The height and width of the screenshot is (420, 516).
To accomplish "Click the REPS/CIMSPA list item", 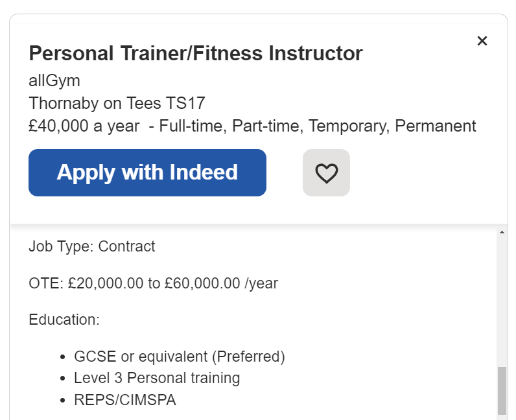I will [x=125, y=400].
